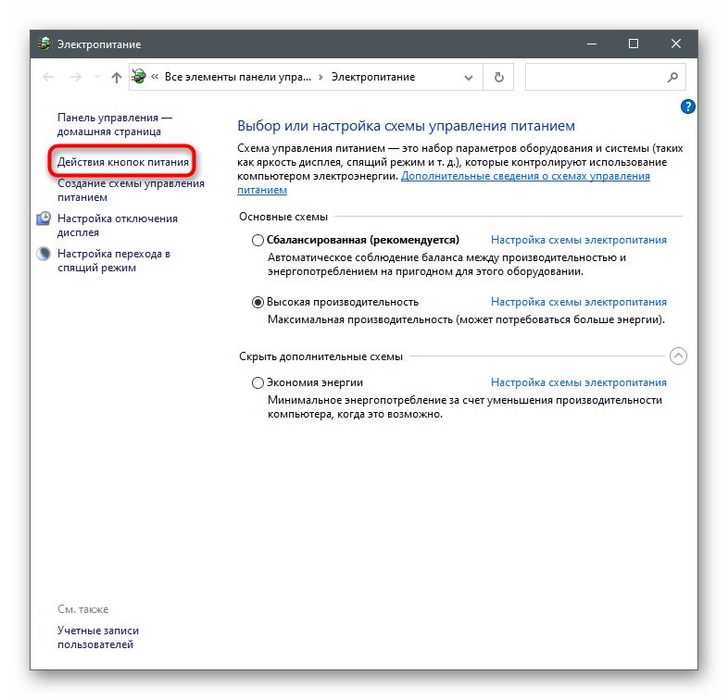Viewport: 728px width, 700px height.
Task: Open Настройка перехода в спящий режим
Action: (x=114, y=260)
